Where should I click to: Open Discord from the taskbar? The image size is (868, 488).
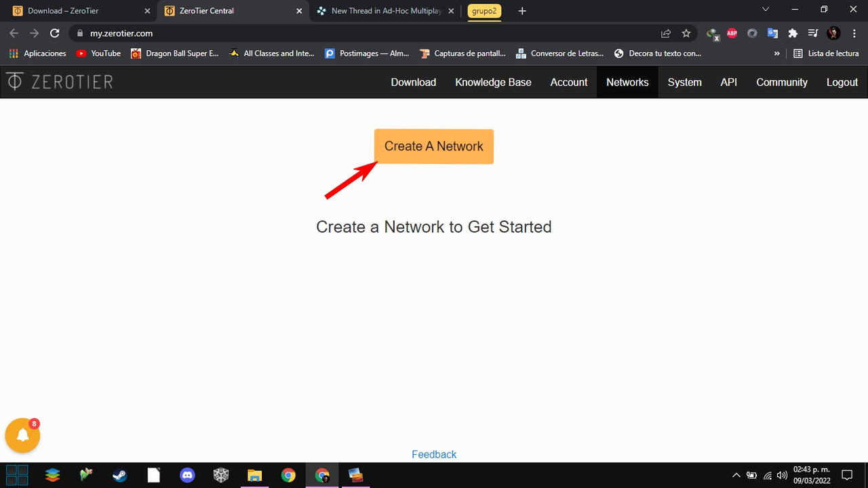[187, 475]
